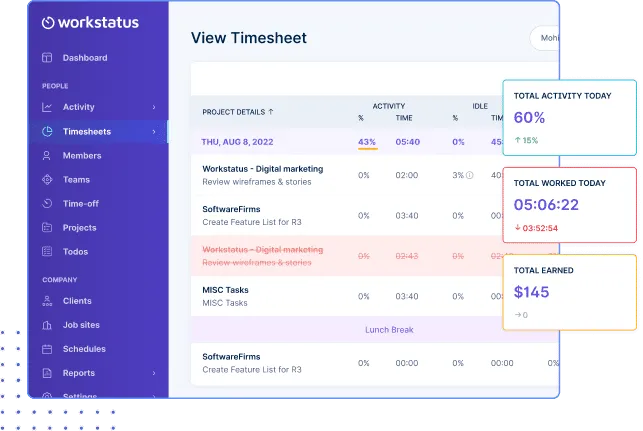
Task: Click the member selector at top right
Action: 545,38
